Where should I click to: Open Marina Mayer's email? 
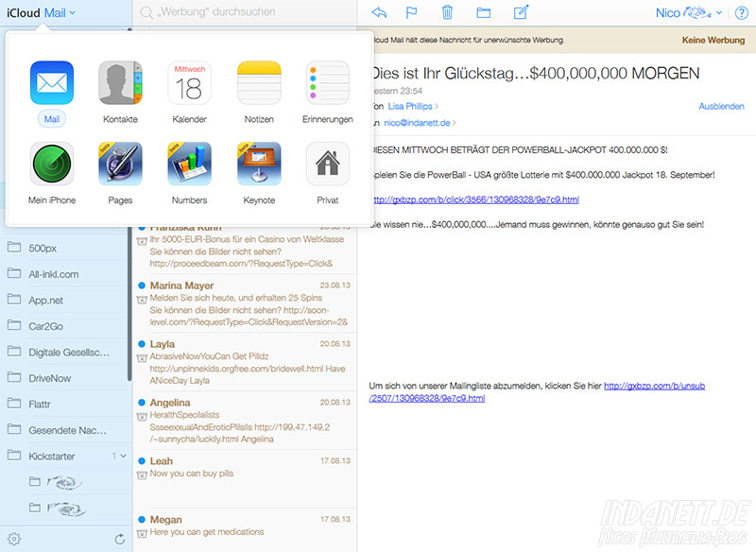pos(245,303)
